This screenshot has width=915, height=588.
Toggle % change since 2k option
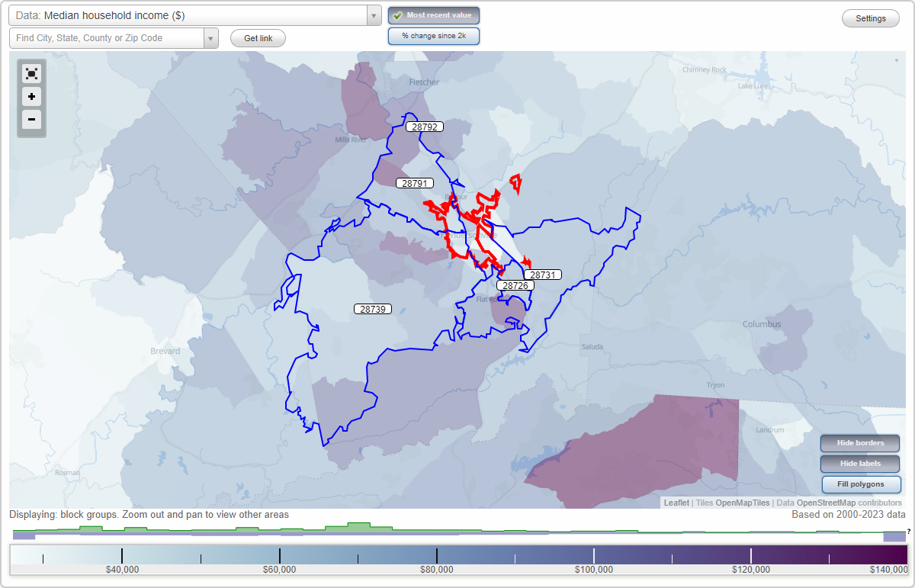coord(434,36)
